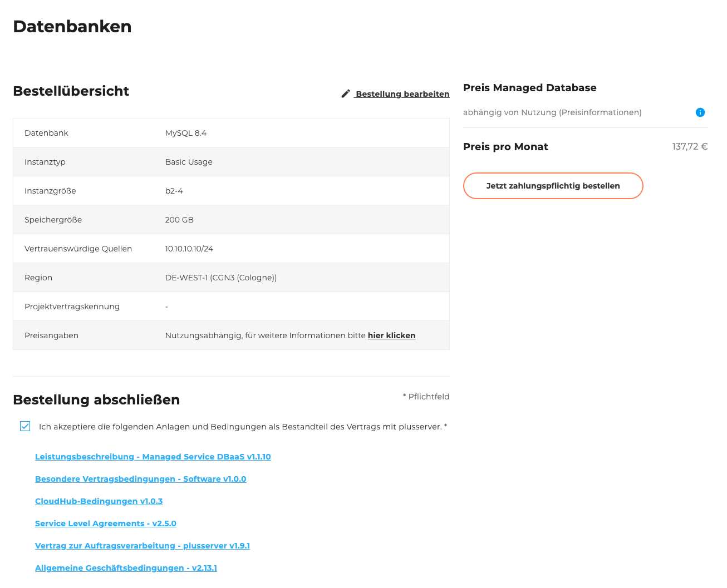The image size is (727, 588).
Task: Select the Vertrauenswürdige Quellen IP value 10.10.10.10/24
Action: coord(189,248)
